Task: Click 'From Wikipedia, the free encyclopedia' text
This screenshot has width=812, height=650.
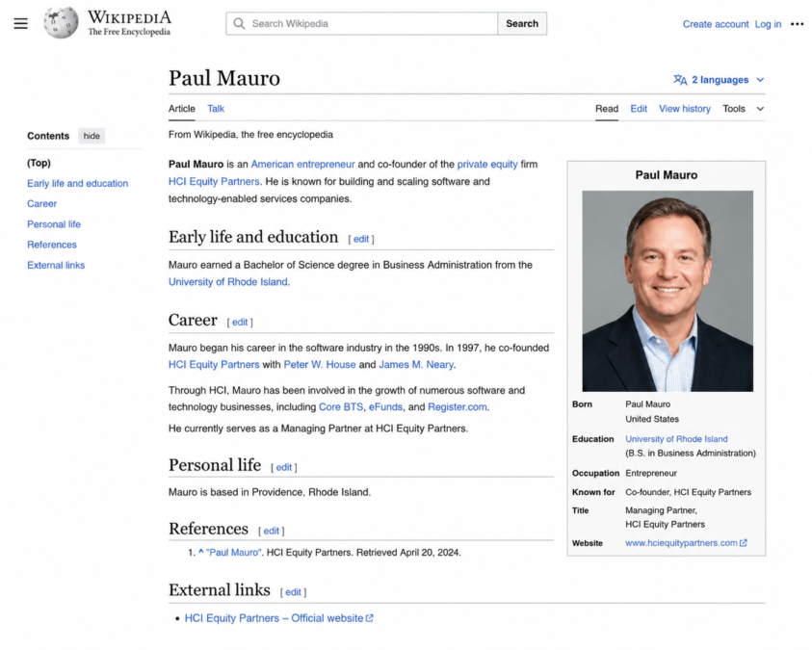Action: pyautogui.click(x=250, y=135)
